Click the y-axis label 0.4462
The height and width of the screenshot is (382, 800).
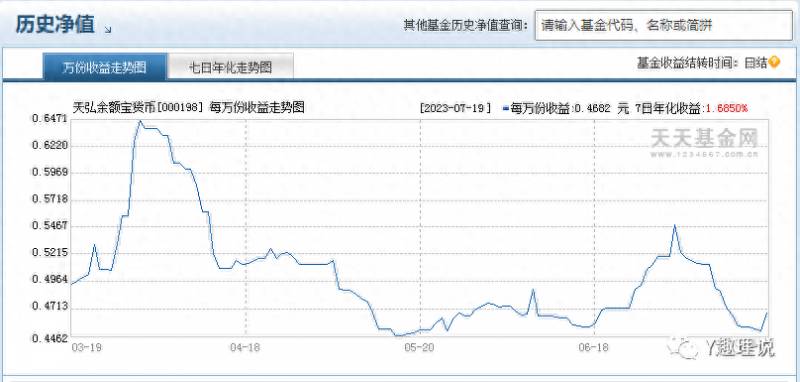point(49,338)
